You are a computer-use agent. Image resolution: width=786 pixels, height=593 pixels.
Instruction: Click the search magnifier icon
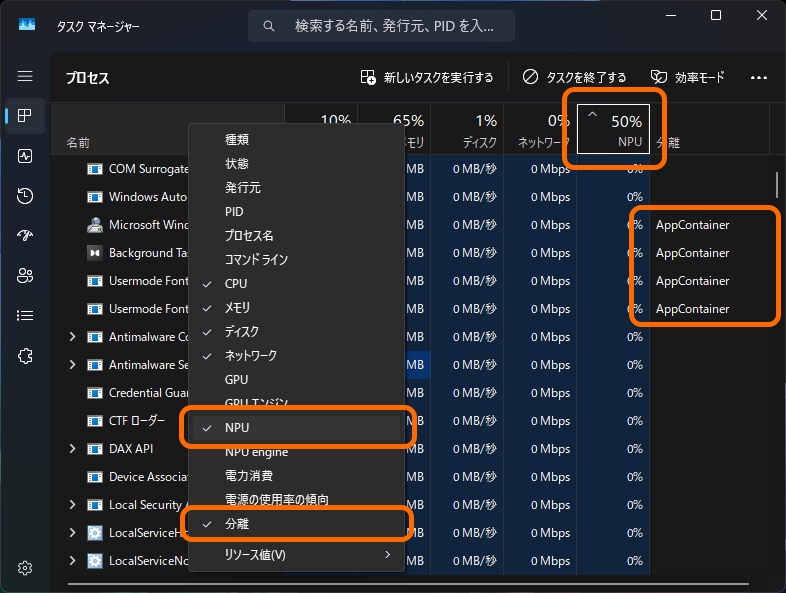(269, 26)
